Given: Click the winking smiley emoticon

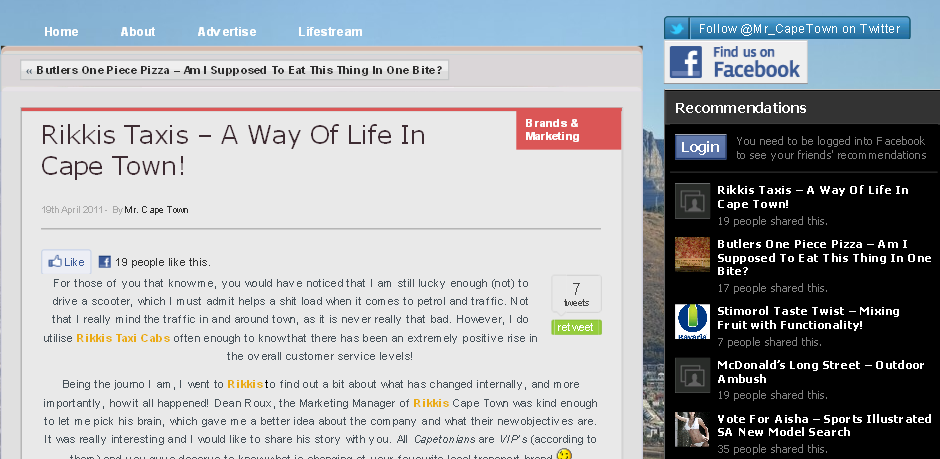Looking at the screenshot, I should coord(564,454).
